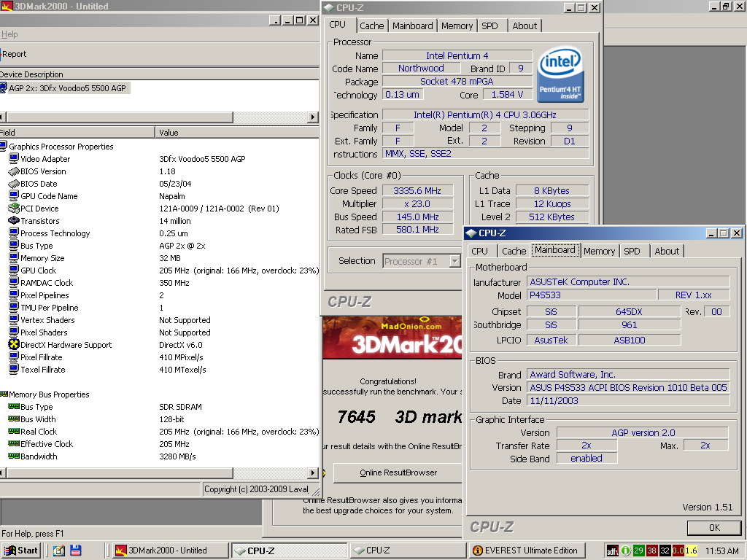Image resolution: width=747 pixels, height=560 pixels.
Task: Click the Value column header
Action: (x=237, y=133)
